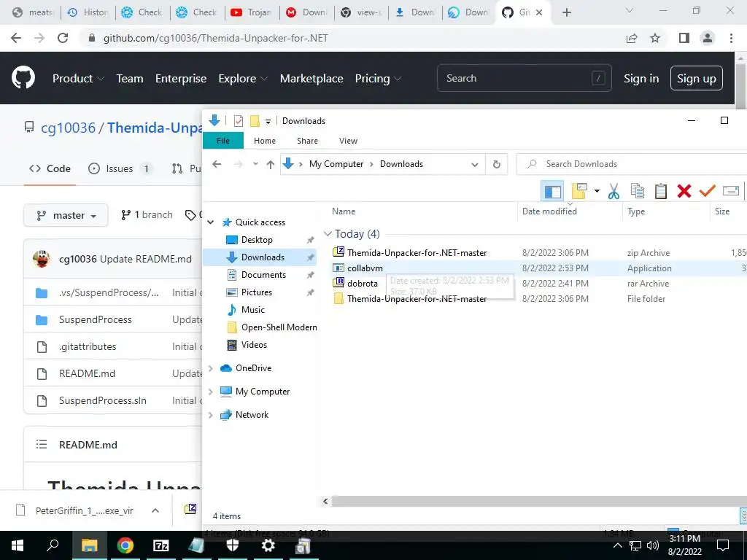Open the Explore menu on GitHub
The image size is (747, 560).
(x=242, y=79)
